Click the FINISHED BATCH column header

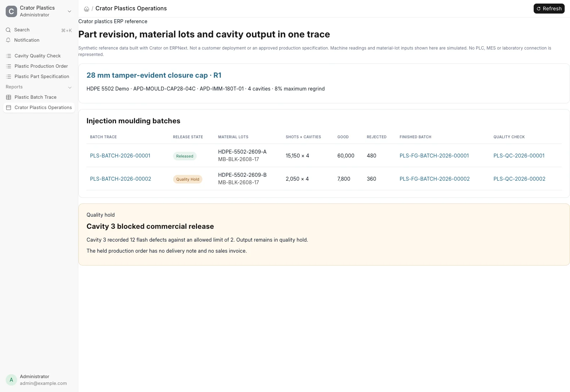point(415,137)
